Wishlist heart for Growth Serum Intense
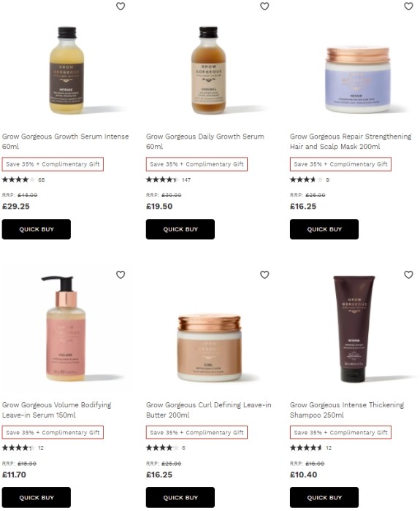The width and height of the screenshot is (420, 511). click(x=121, y=6)
